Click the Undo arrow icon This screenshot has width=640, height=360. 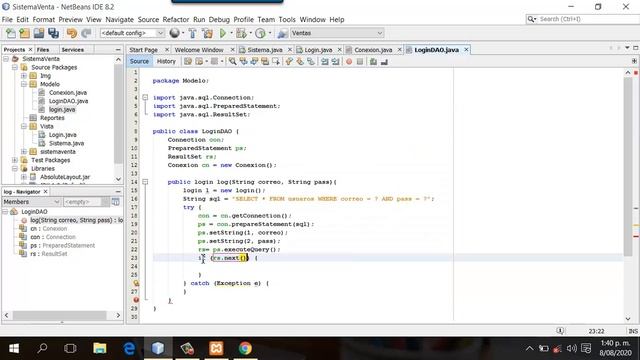tap(72, 33)
